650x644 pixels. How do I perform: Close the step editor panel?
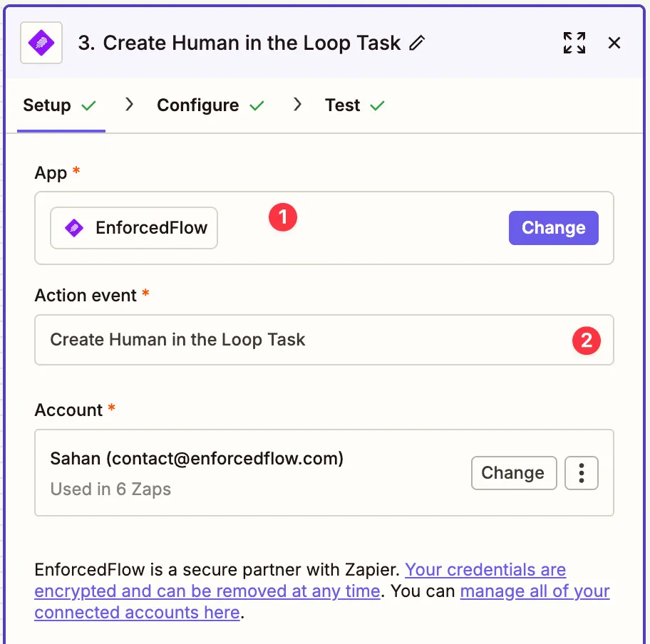pos(614,43)
